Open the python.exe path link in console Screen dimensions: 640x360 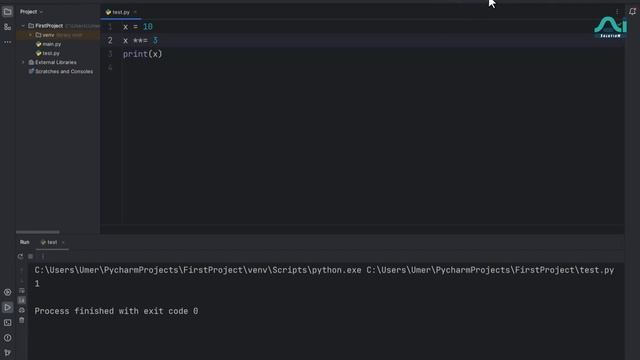click(198, 270)
